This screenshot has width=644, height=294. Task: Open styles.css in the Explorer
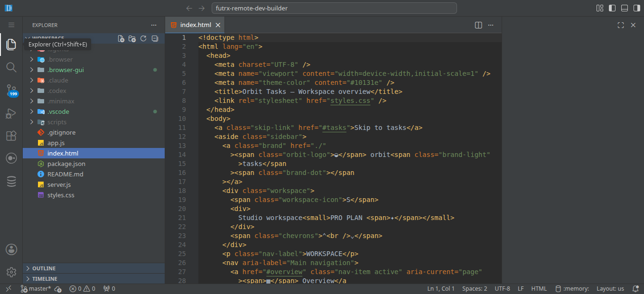93,195
